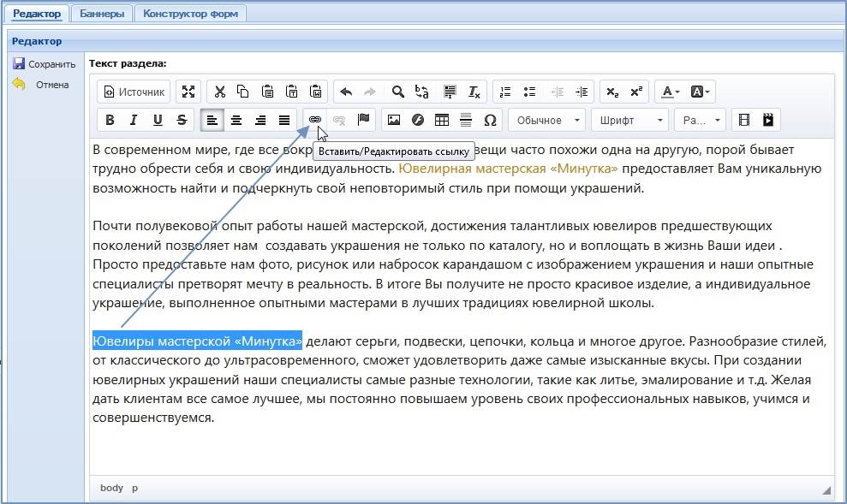The image size is (847, 504).
Task: Click the insert/edit link icon
Action: click(x=314, y=120)
